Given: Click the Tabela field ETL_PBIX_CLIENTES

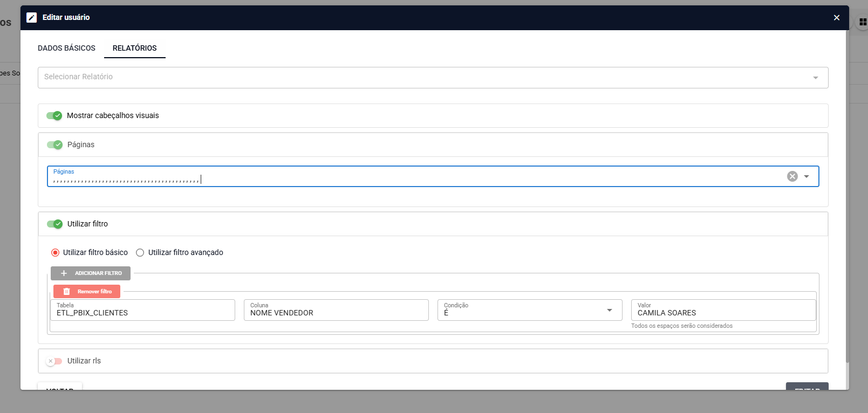Looking at the screenshot, I should [142, 310].
